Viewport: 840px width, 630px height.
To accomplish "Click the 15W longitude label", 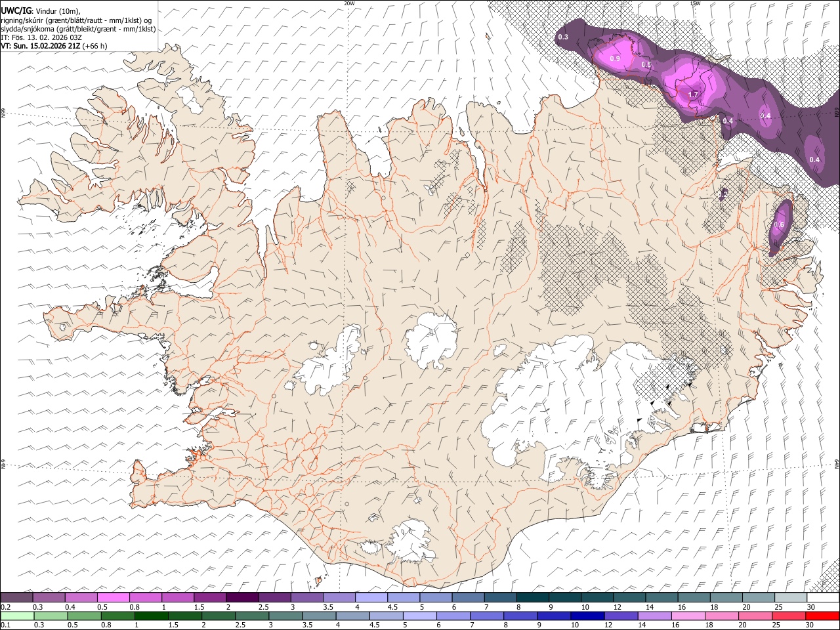I will (x=695, y=3).
